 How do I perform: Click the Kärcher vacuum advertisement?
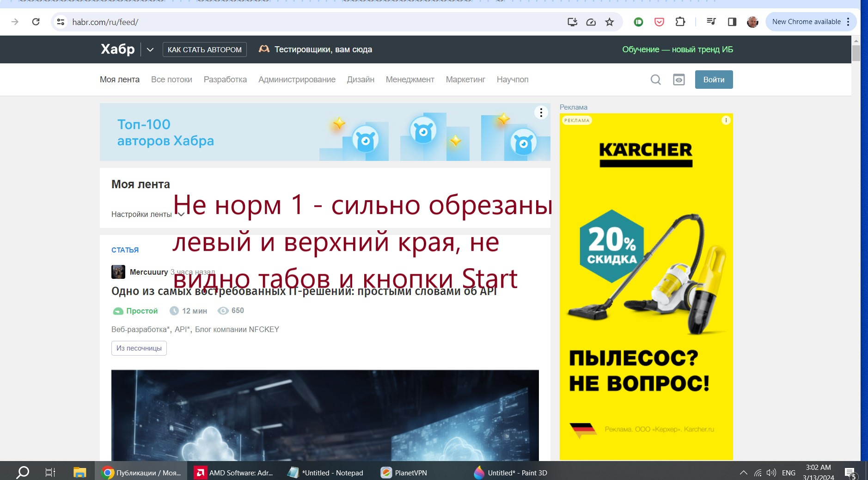646,287
